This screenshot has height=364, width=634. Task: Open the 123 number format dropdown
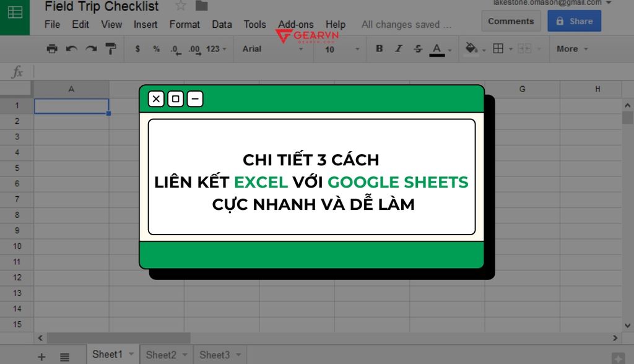pos(214,48)
